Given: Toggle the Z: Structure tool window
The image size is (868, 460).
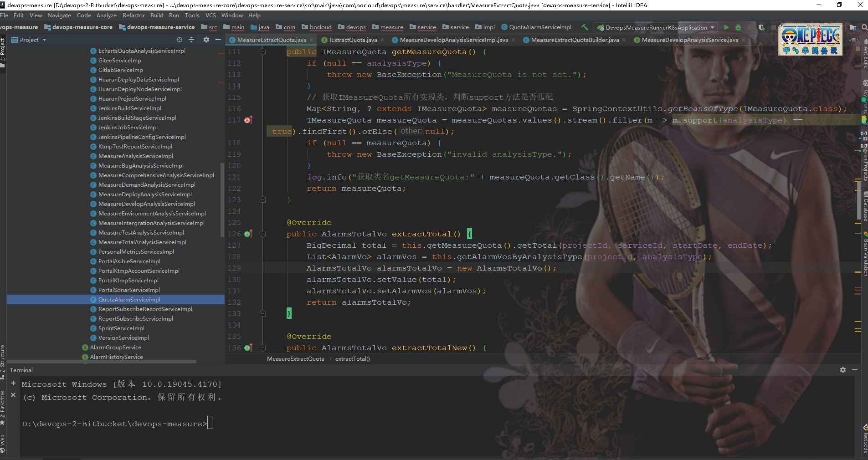Looking at the screenshot, I should 3,362.
